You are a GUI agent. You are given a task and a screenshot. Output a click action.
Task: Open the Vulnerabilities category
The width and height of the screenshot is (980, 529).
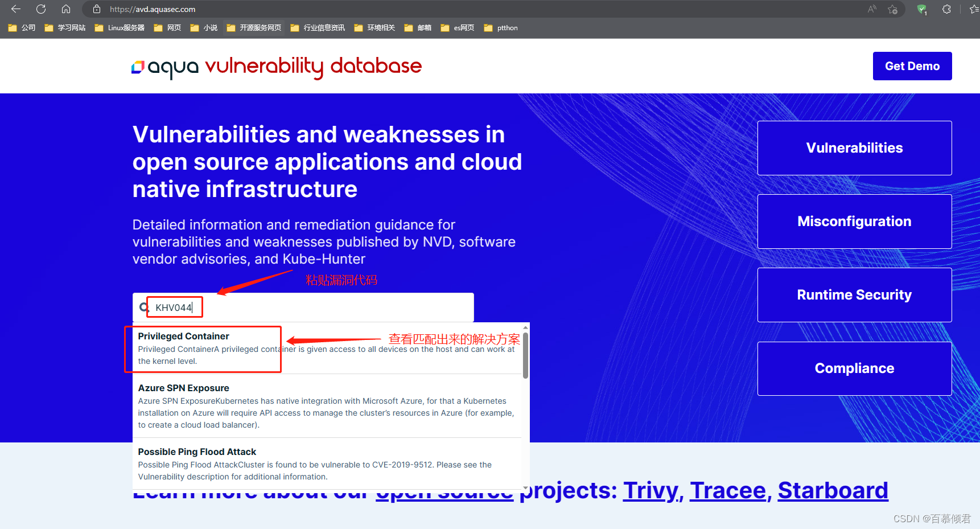pyautogui.click(x=854, y=148)
